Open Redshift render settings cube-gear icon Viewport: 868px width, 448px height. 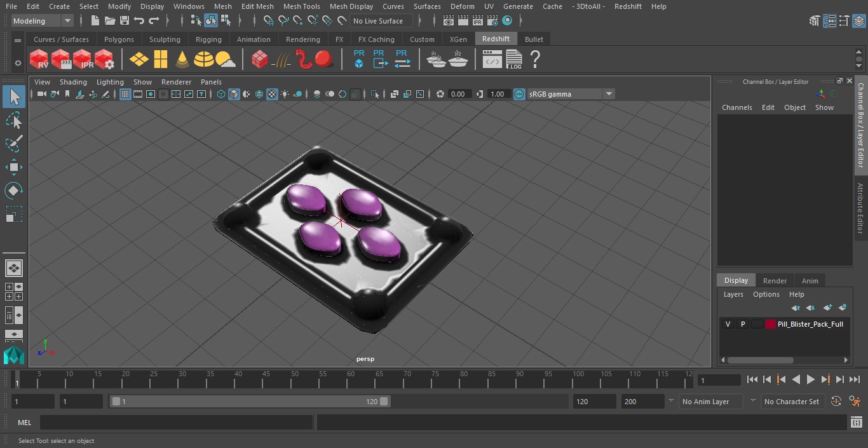[104, 59]
